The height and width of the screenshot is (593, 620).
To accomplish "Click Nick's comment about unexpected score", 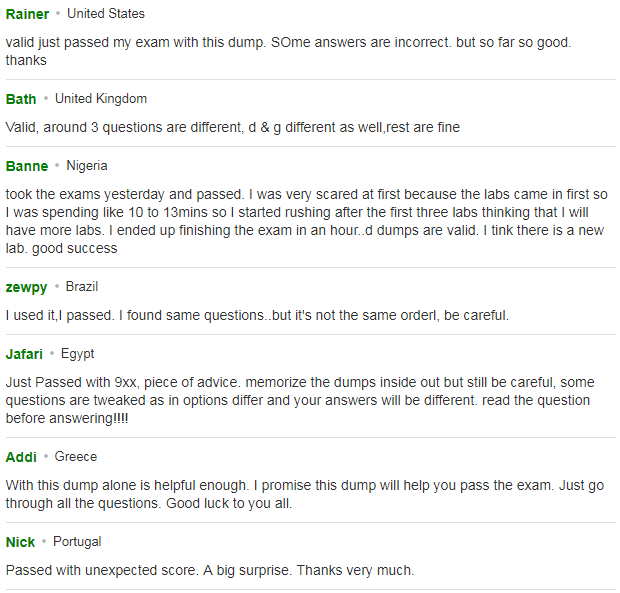I will pos(210,570).
